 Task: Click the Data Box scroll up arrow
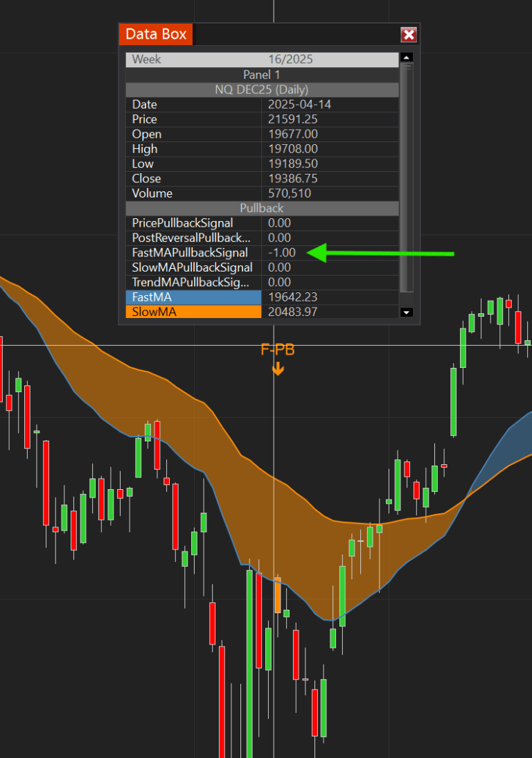407,58
